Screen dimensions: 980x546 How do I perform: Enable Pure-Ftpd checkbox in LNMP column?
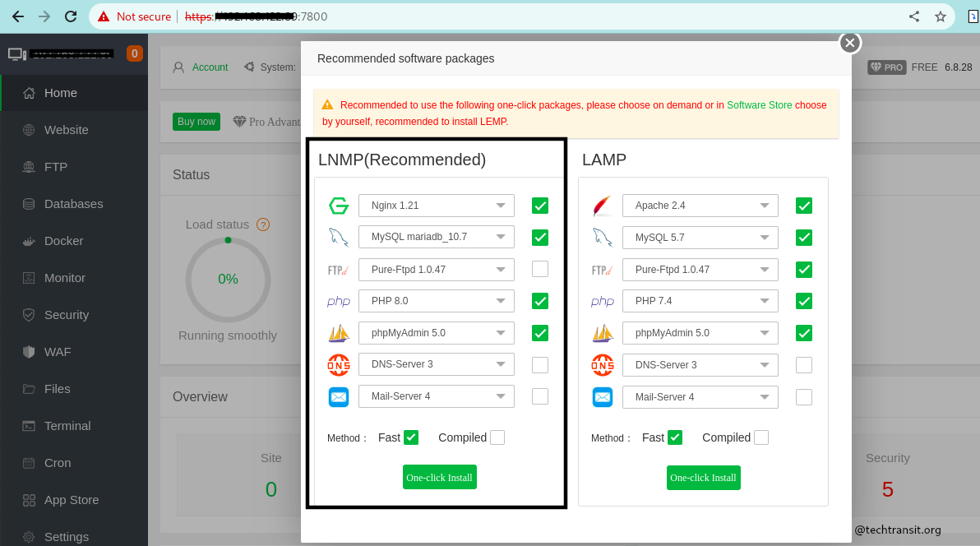(540, 269)
